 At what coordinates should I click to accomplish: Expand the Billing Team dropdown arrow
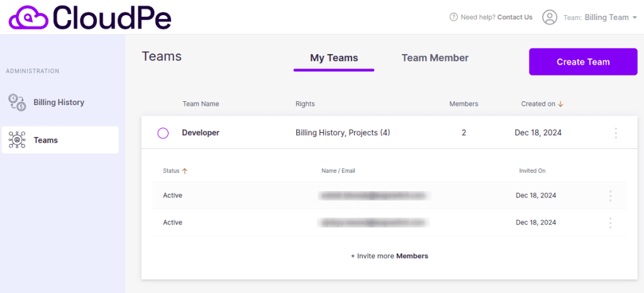point(635,18)
